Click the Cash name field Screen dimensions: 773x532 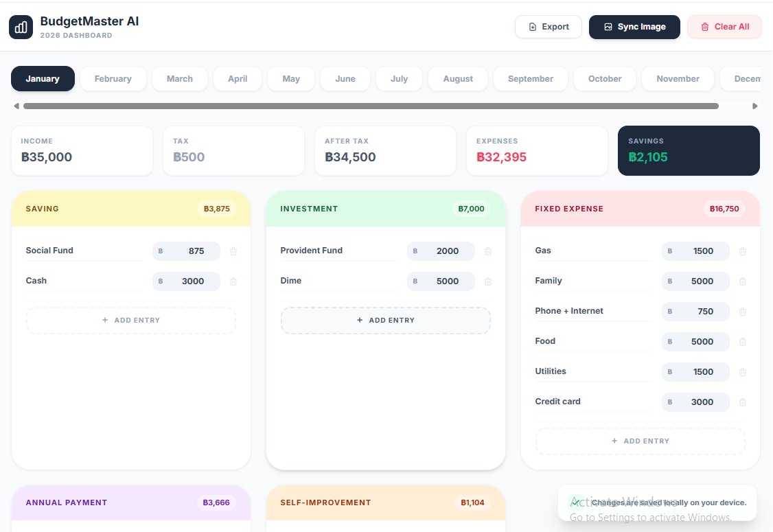84,281
